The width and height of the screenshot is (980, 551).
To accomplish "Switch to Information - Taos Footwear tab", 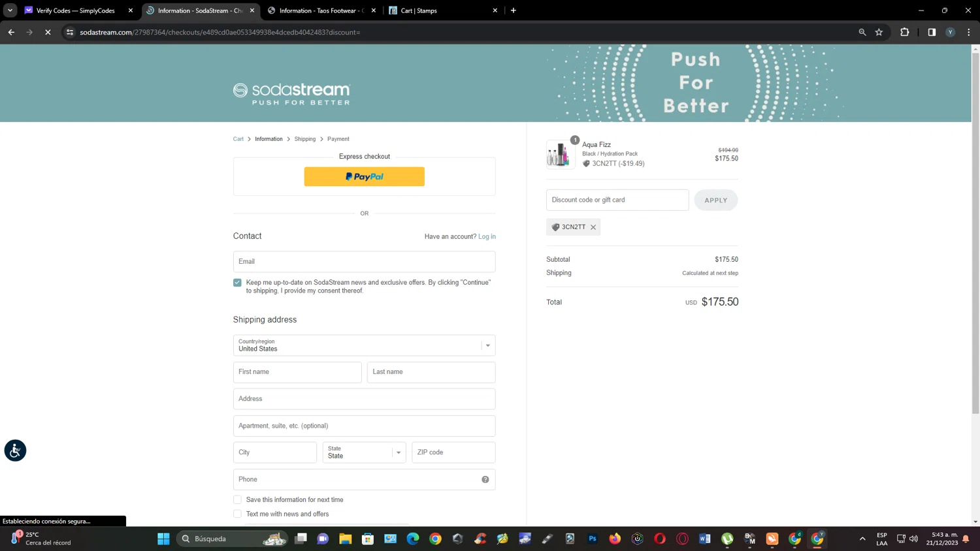I will coord(320,10).
